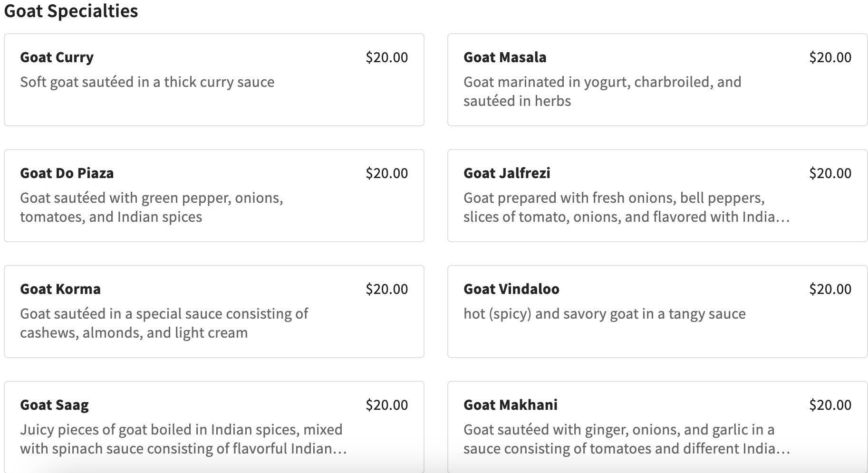
Task: Click the Goat Curry $20.00 price
Action: pyautogui.click(x=386, y=57)
